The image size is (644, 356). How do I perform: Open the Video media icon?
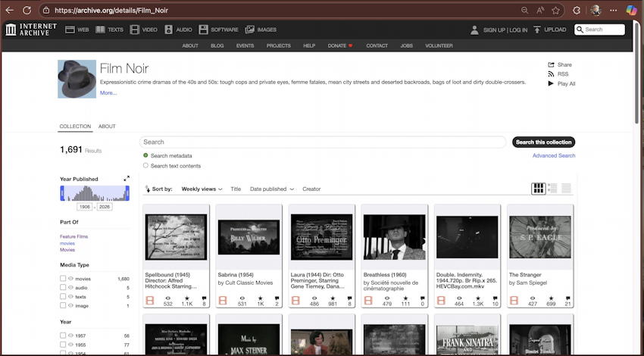[x=134, y=30]
